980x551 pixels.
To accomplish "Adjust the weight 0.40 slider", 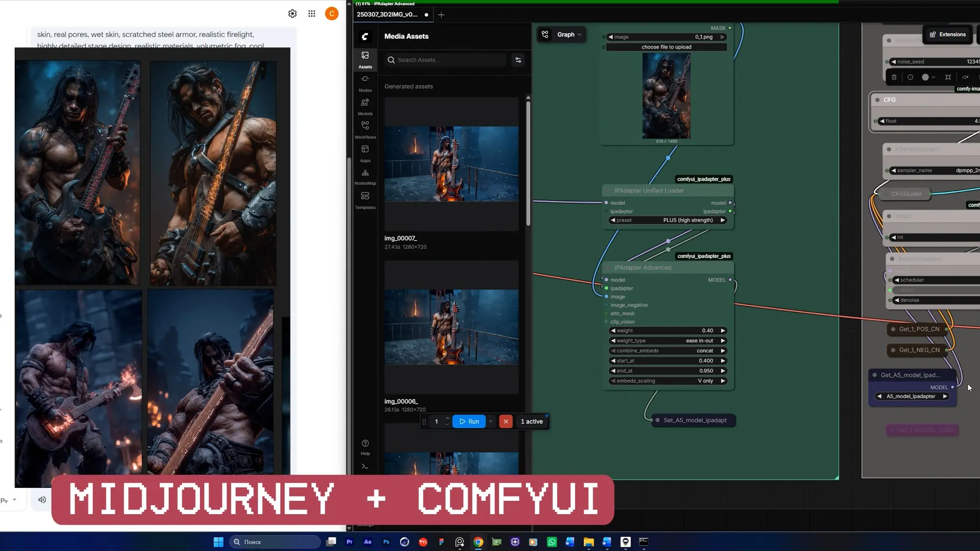I will tap(668, 331).
